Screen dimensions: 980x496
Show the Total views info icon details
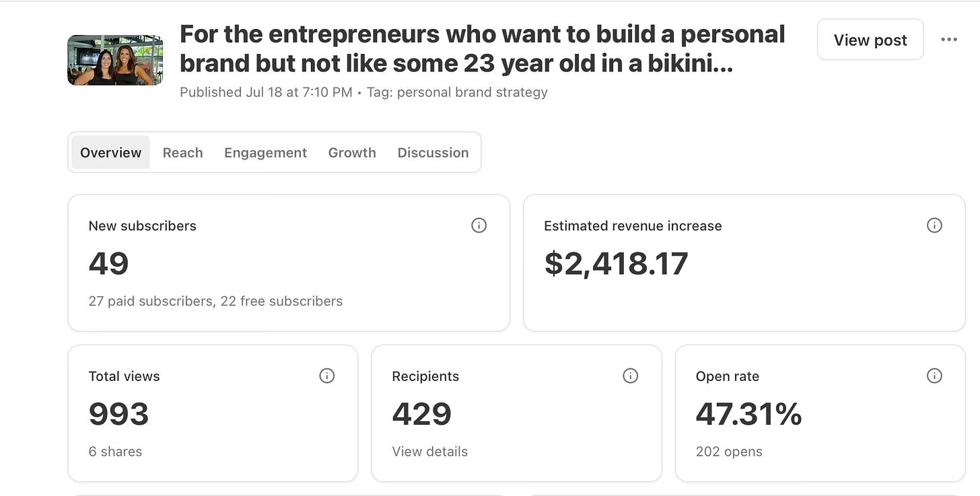326,376
